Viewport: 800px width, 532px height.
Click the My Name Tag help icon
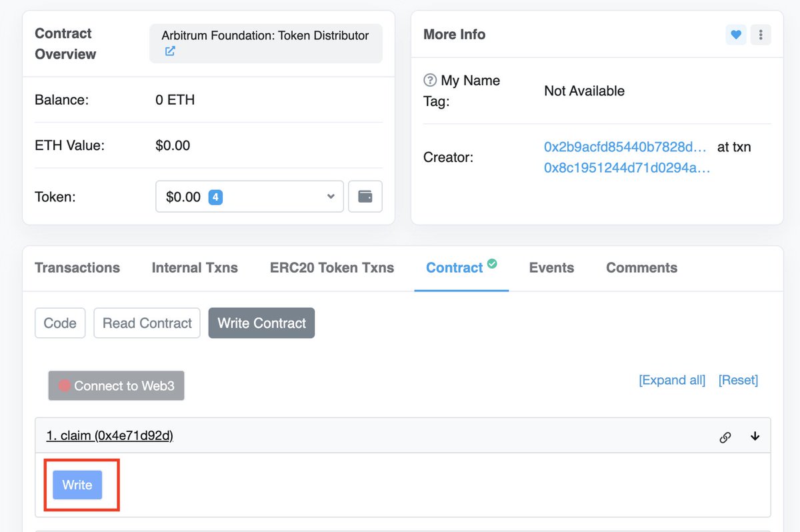click(430, 80)
